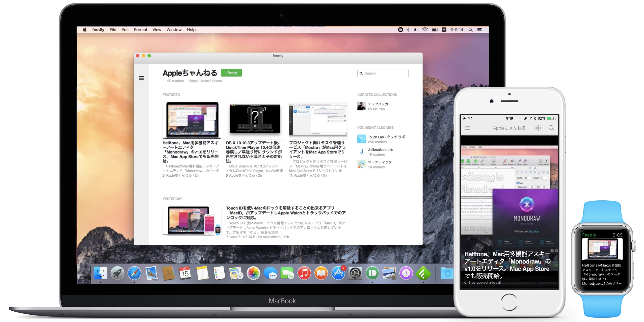Open Safari from the Dock

134,273
